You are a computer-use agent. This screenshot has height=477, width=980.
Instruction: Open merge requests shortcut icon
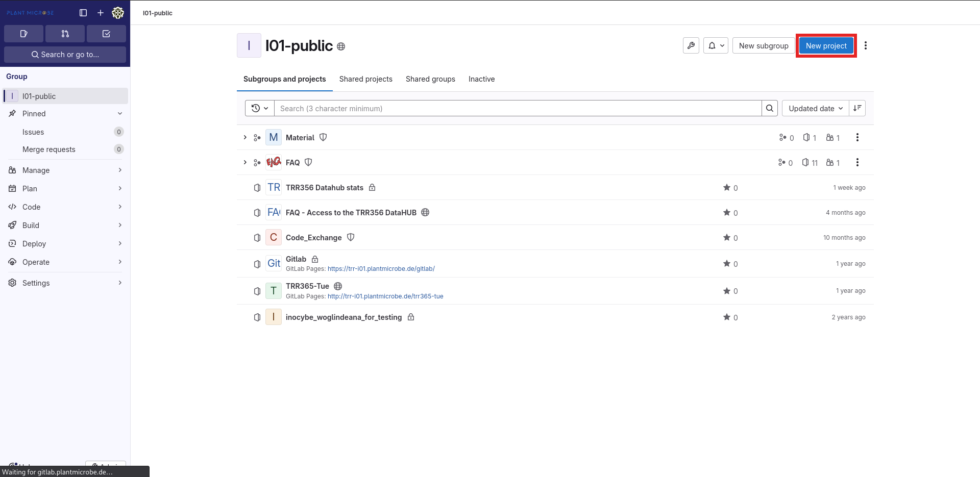65,34
